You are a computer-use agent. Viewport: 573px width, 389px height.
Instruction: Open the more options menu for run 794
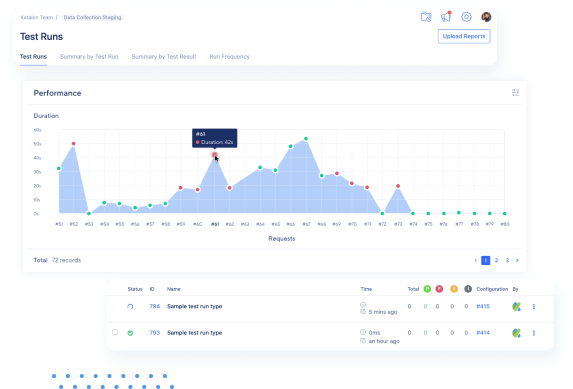pyautogui.click(x=534, y=307)
